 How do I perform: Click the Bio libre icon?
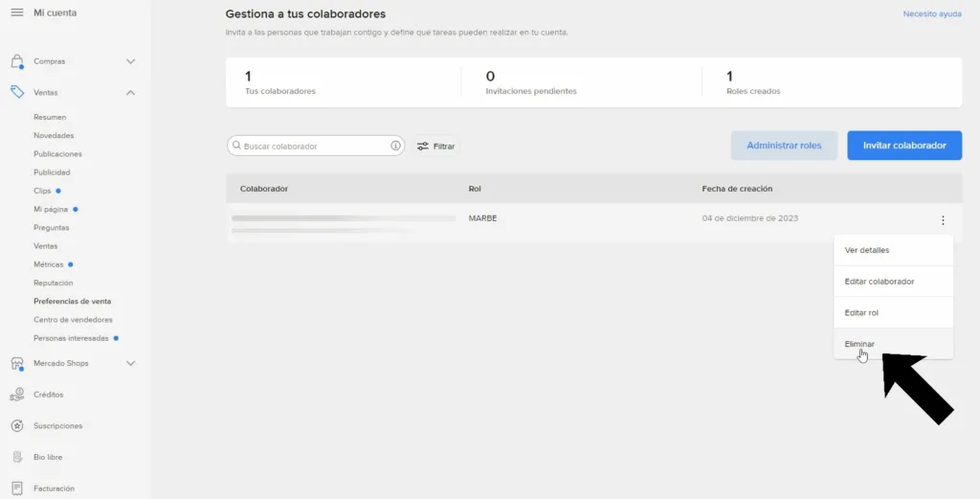pyautogui.click(x=17, y=457)
